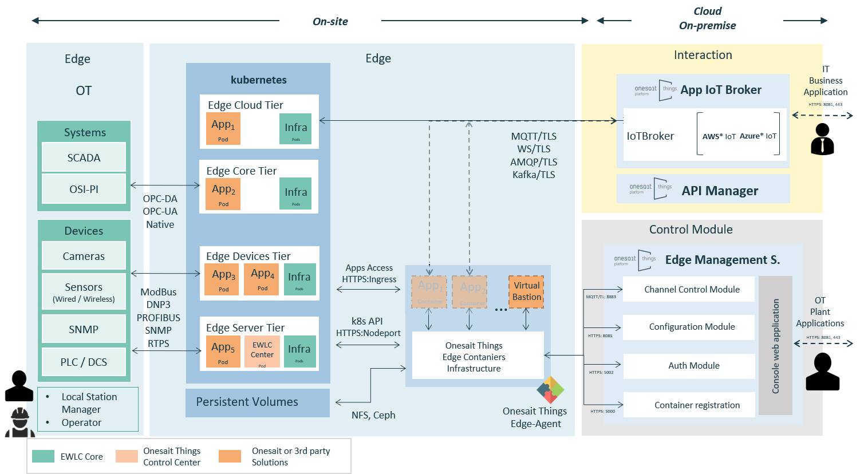Click Onesait Things Edge Containers Infrastructure box

(x=478, y=355)
